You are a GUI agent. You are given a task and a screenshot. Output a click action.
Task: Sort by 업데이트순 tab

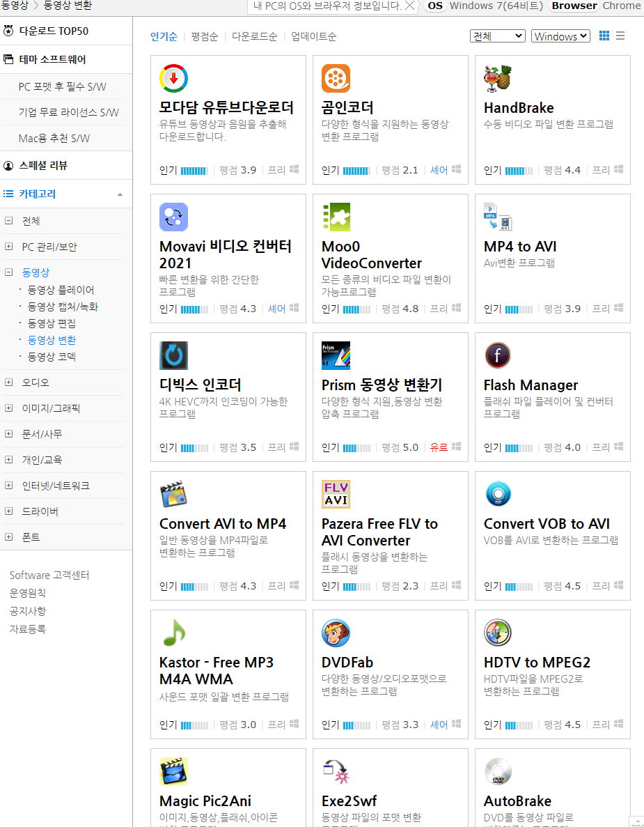click(313, 36)
